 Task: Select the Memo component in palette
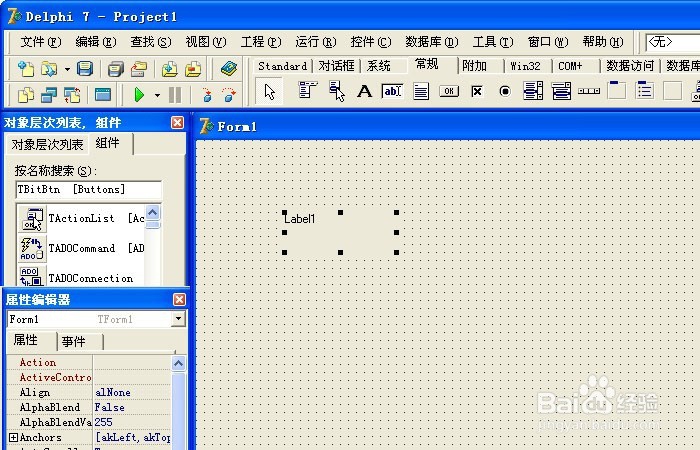pos(421,91)
